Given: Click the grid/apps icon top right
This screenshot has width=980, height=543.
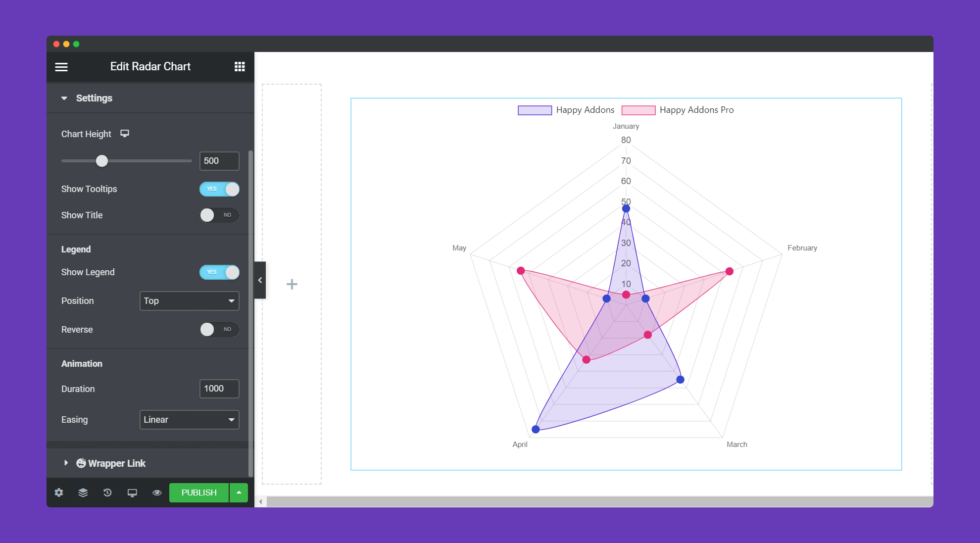Looking at the screenshot, I should click(240, 66).
